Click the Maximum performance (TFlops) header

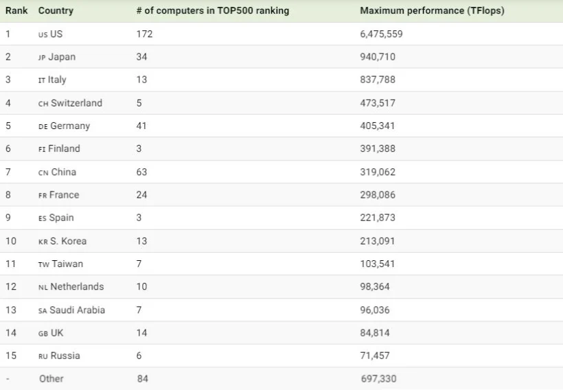432,11
